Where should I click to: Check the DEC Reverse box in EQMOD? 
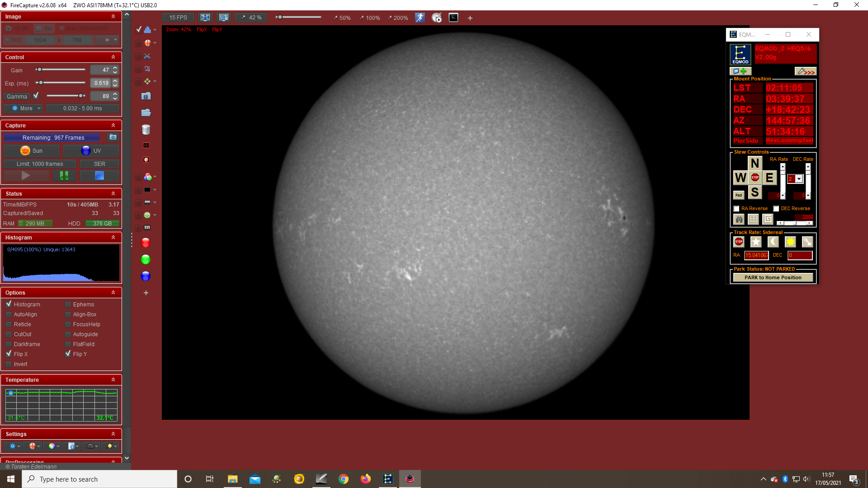click(776, 209)
